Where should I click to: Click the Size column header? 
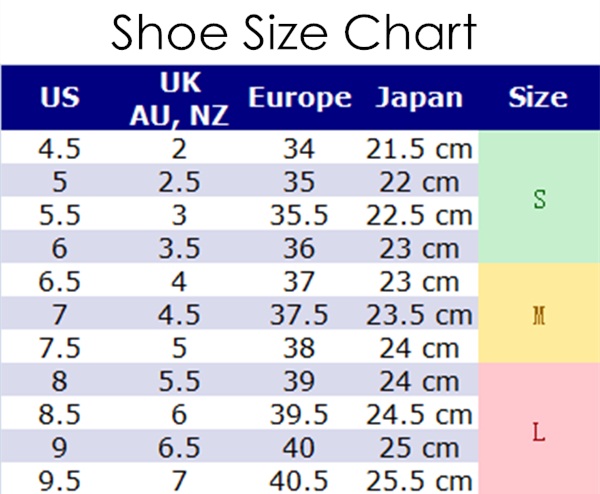click(x=538, y=97)
